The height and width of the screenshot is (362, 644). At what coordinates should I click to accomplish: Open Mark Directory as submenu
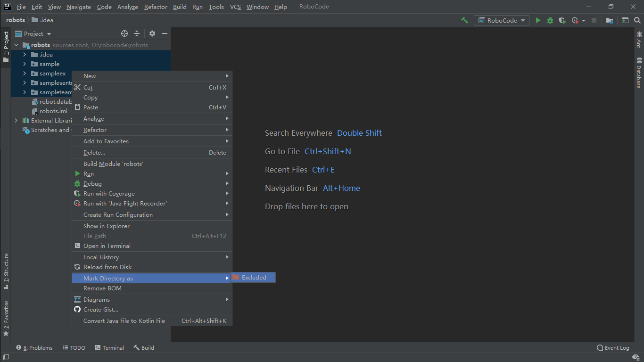pyautogui.click(x=151, y=278)
